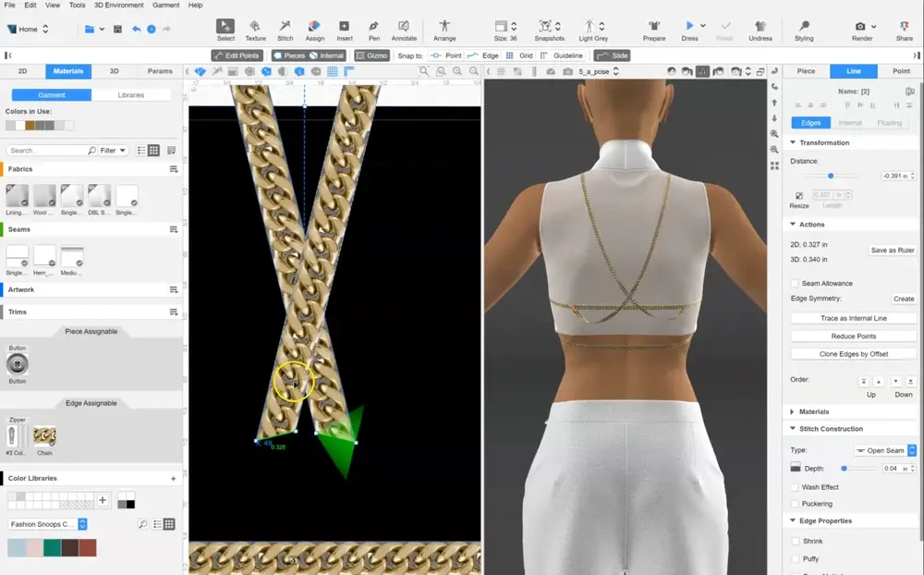
Task: Select the Assign tool
Action: (314, 28)
